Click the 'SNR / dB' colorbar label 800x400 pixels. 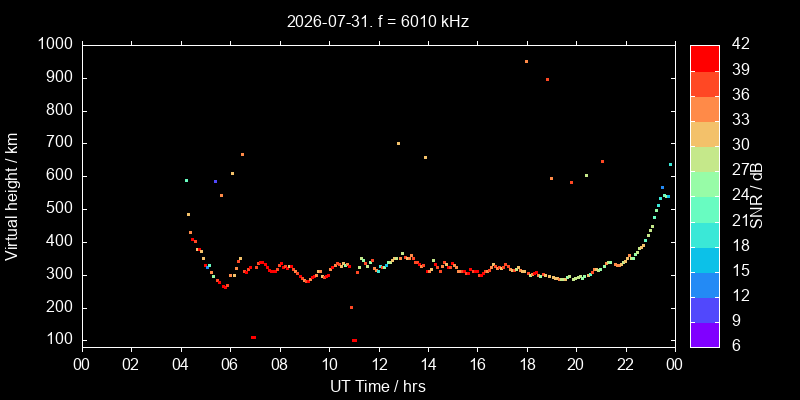click(757, 196)
